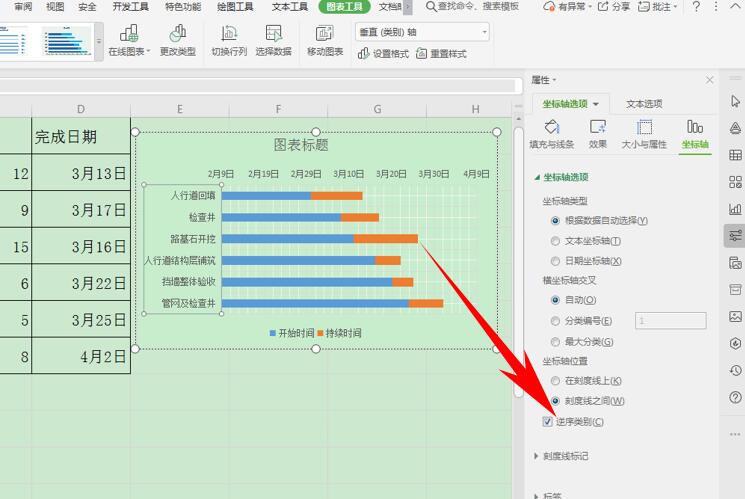
Task: Click the command search box 查找命令
Action: click(472, 7)
